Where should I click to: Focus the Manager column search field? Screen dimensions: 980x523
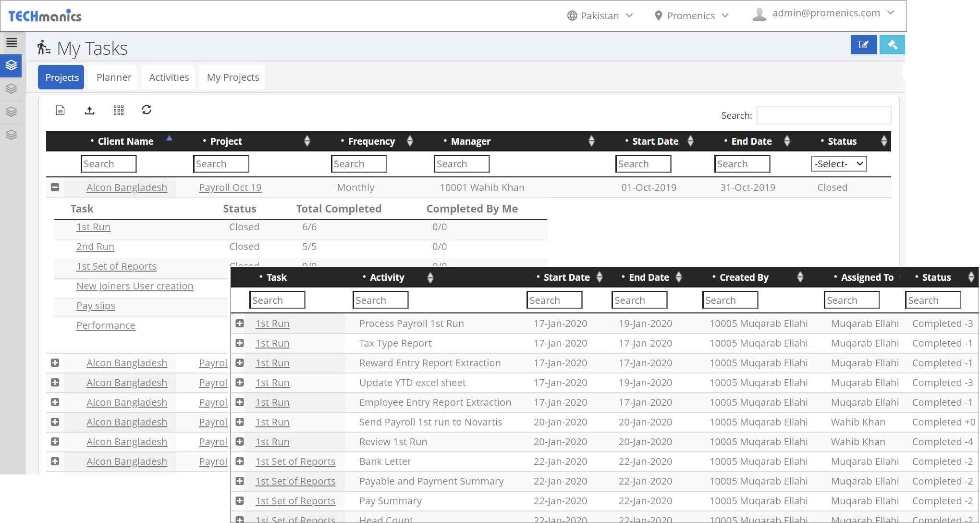tap(462, 164)
